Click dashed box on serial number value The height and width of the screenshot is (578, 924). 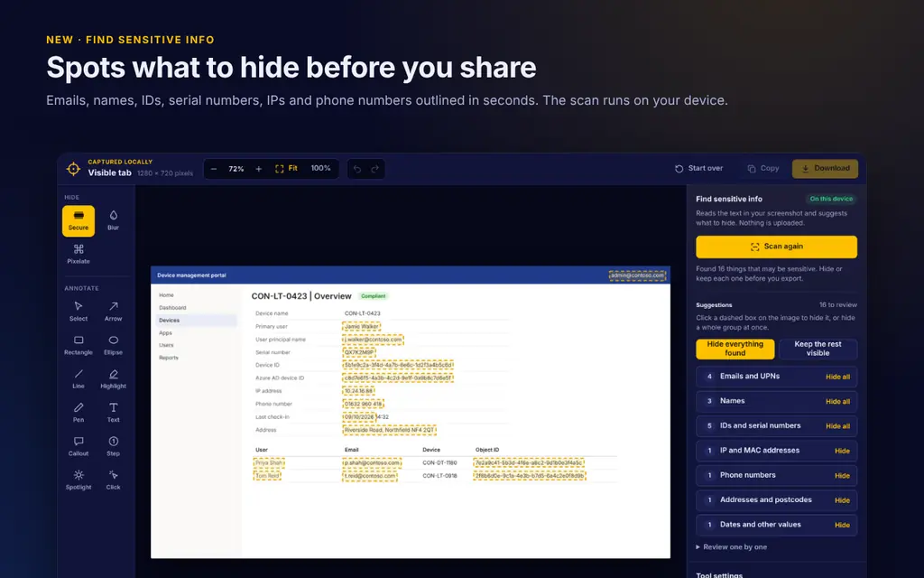[x=359, y=353]
